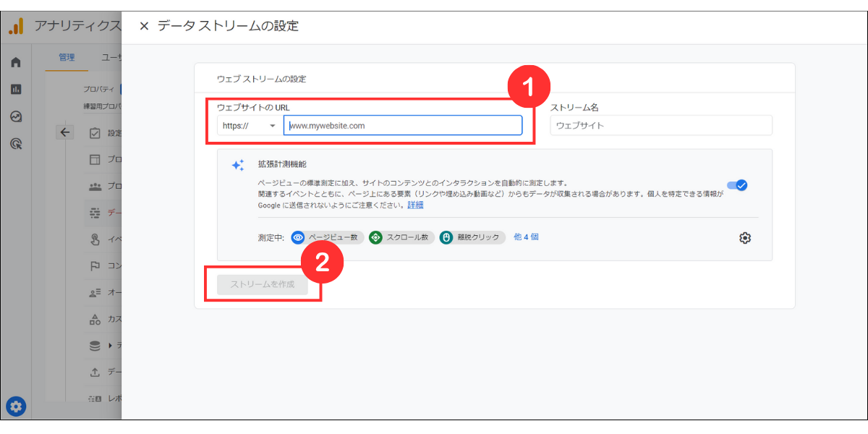Click the 拡張計測機能 heading text

282,164
